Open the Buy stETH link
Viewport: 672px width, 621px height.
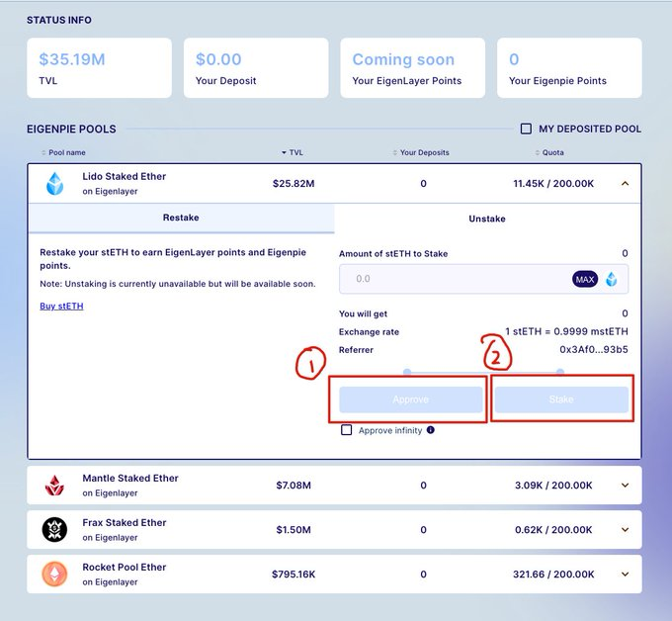pyautogui.click(x=61, y=306)
